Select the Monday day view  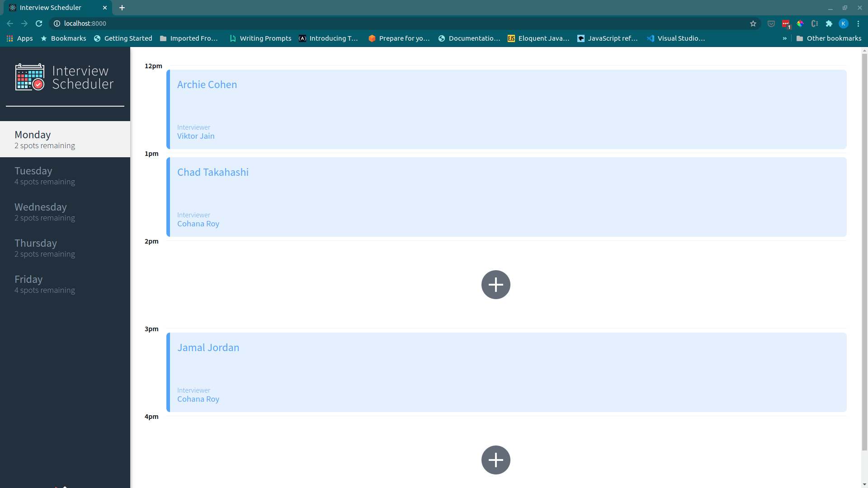[x=65, y=139]
